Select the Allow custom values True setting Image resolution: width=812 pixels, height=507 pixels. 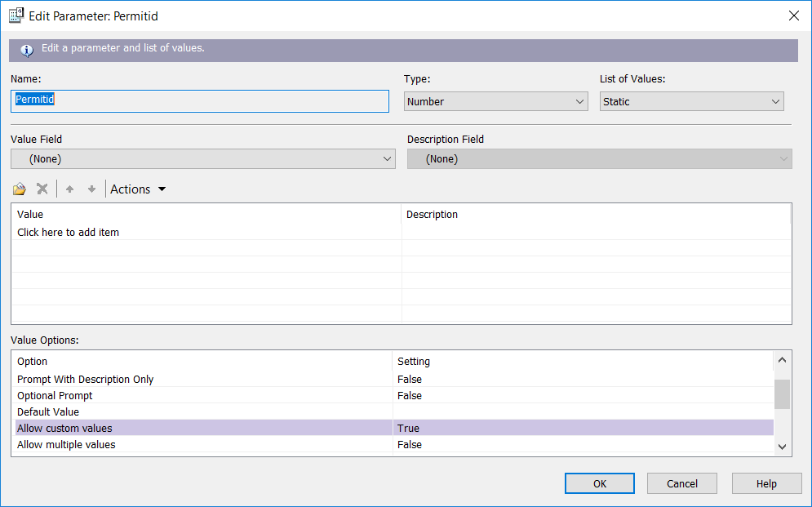click(583, 429)
